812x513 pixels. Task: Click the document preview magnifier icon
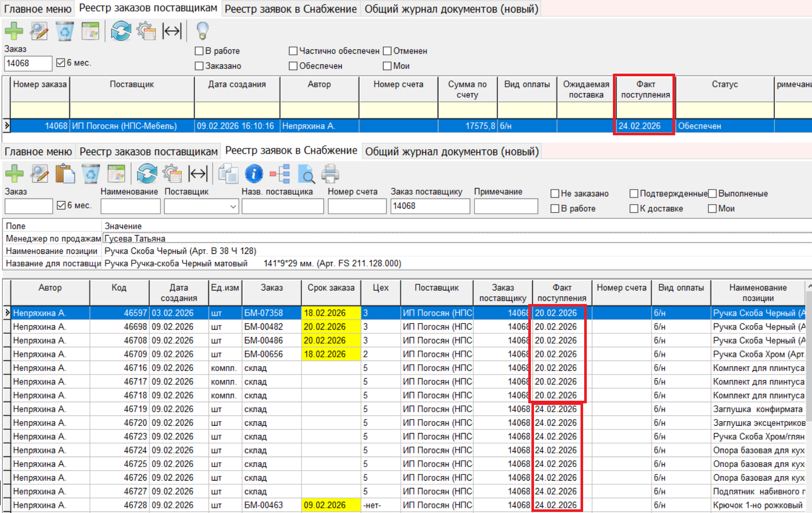pyautogui.click(x=306, y=173)
